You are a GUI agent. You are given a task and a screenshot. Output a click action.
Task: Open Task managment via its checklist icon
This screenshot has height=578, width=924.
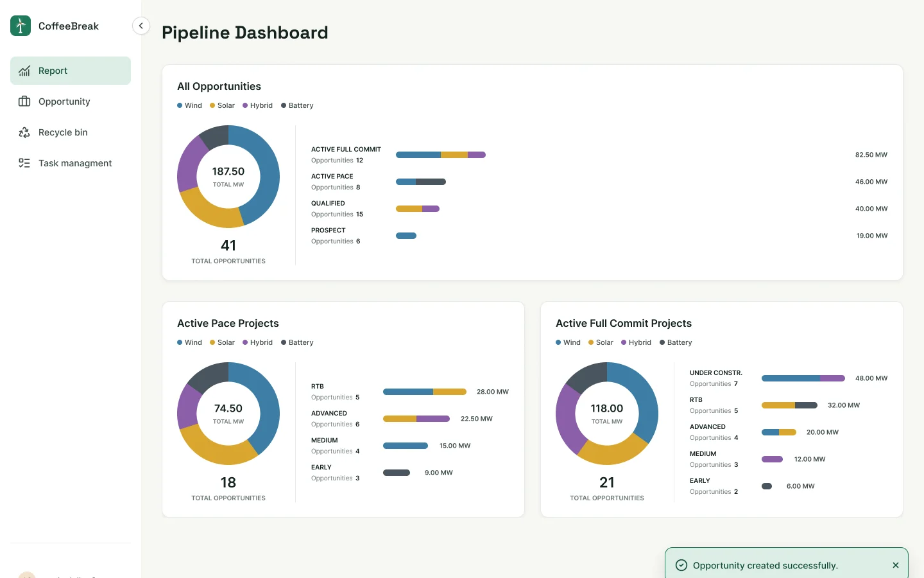coord(24,163)
